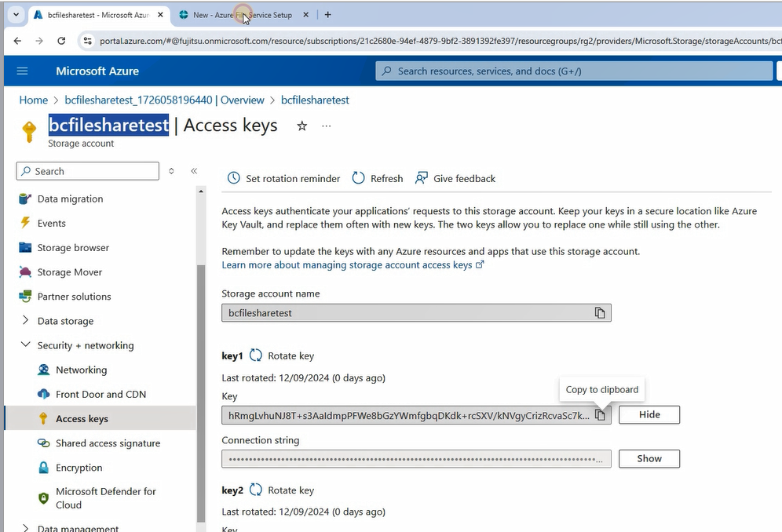Expand the Data storage section
The width and height of the screenshot is (782, 532).
click(25, 321)
